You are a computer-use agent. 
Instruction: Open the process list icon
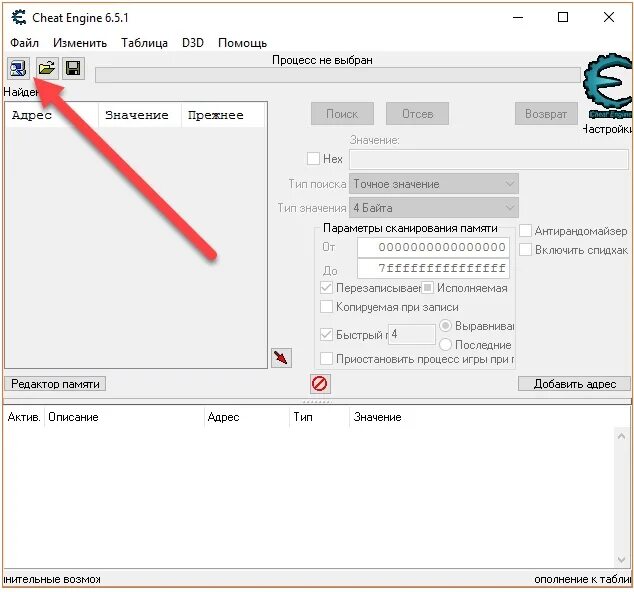18,68
